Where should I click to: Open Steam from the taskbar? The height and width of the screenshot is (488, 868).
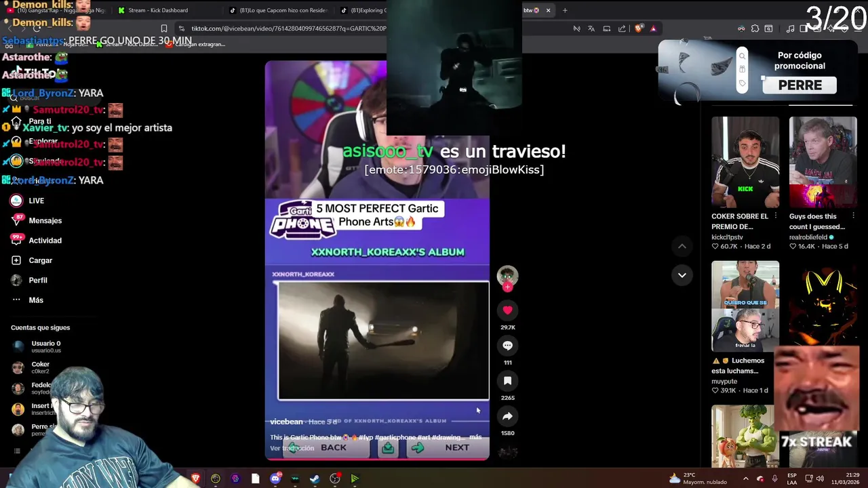315,479
